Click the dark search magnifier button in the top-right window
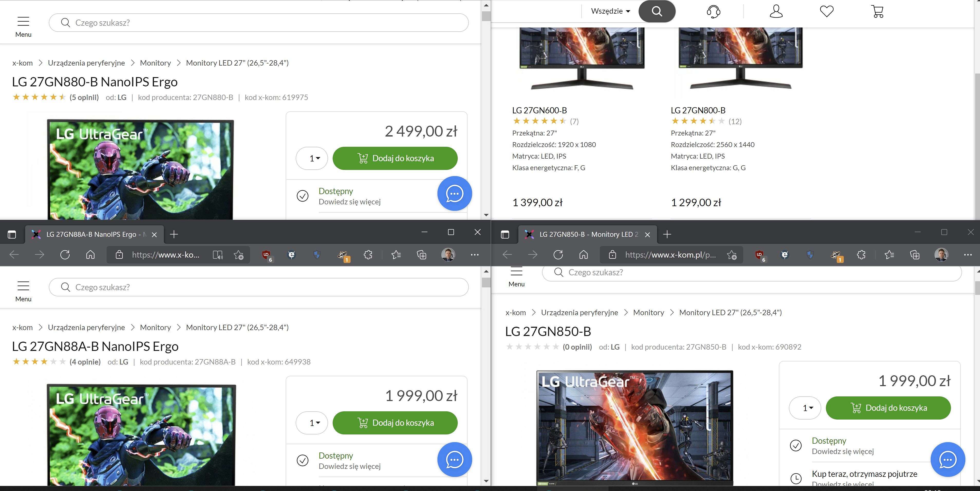The image size is (980, 491). pyautogui.click(x=657, y=11)
